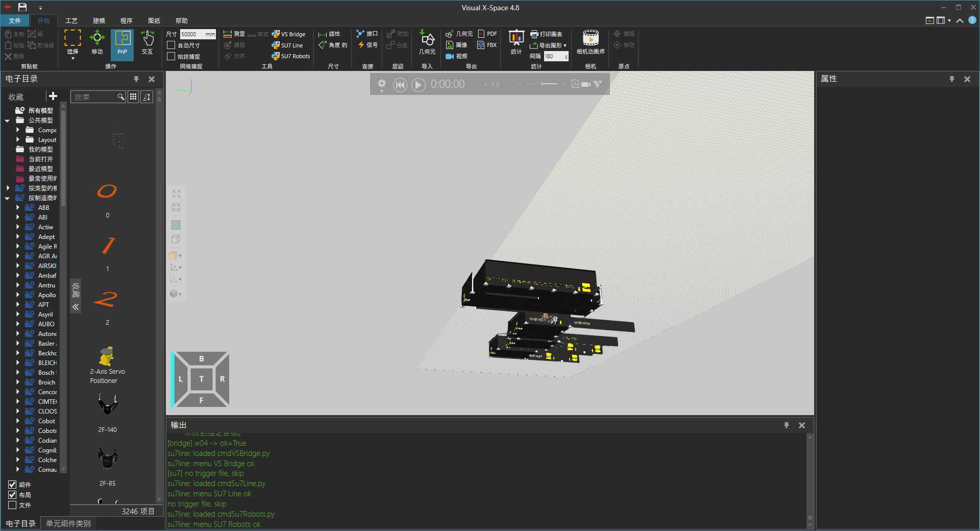Activate the 移动 move tool
980x531 pixels.
(97, 42)
